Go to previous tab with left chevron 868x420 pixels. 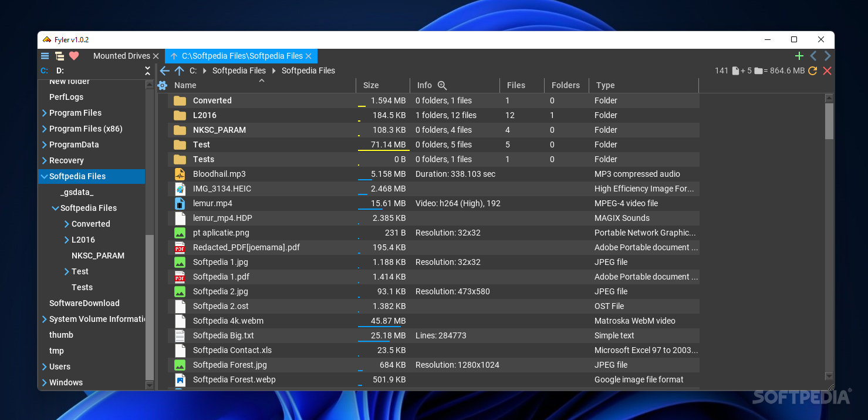[x=813, y=56]
